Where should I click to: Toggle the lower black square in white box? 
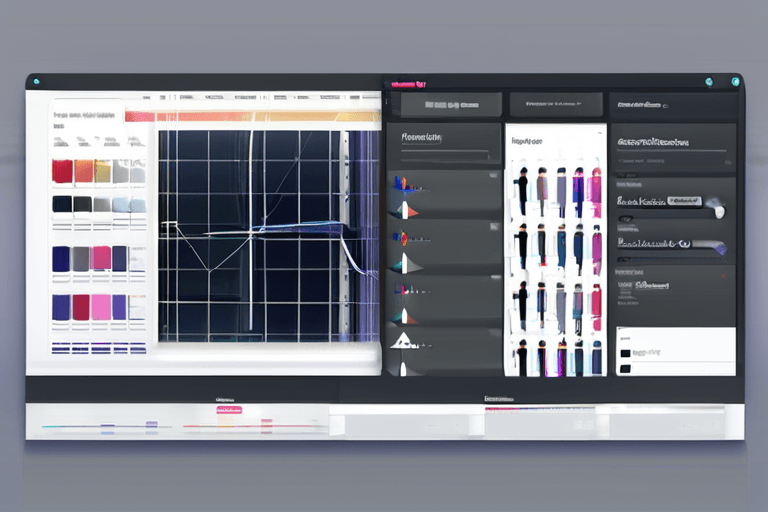coord(626,368)
